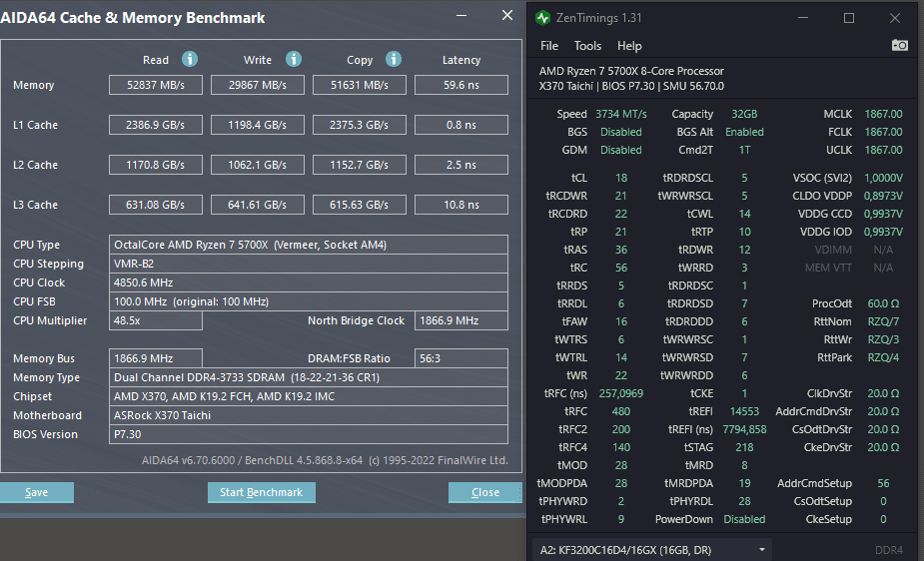
Task: Open the Help menu in ZenTimings
Action: pyautogui.click(x=629, y=46)
